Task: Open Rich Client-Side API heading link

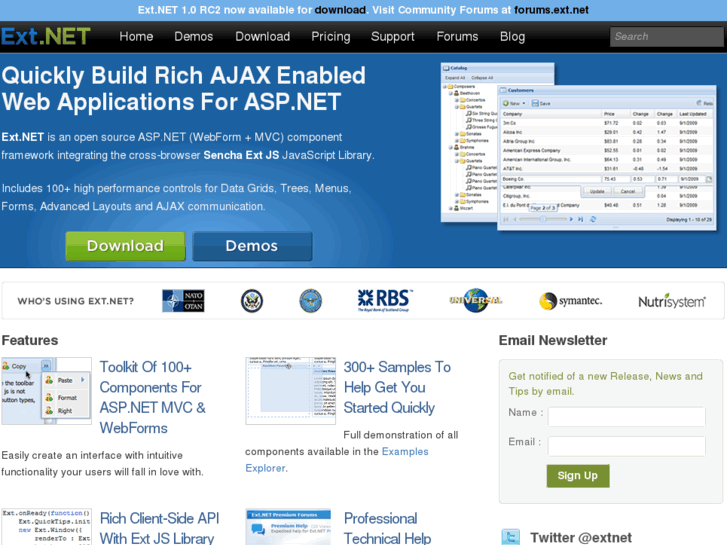Action: [x=159, y=528]
